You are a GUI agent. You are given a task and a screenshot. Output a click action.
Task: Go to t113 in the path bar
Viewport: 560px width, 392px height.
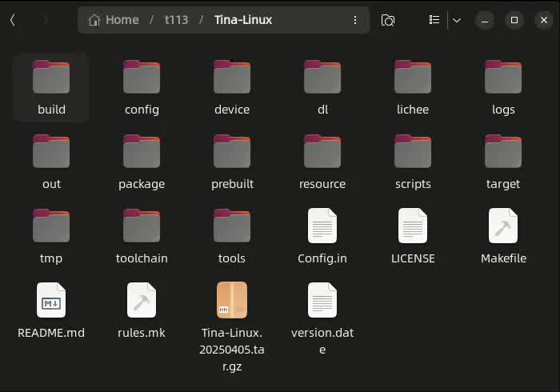176,20
